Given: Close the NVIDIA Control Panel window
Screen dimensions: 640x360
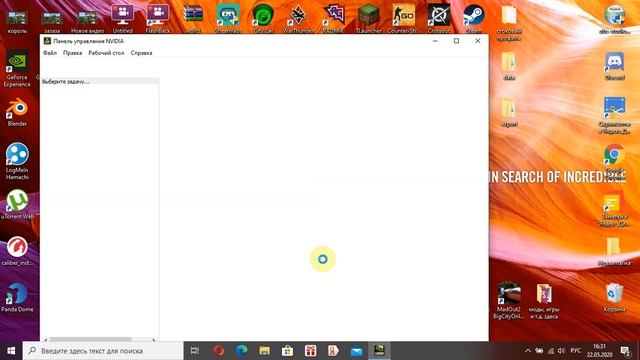Looking at the screenshot, I should pos(478,41).
